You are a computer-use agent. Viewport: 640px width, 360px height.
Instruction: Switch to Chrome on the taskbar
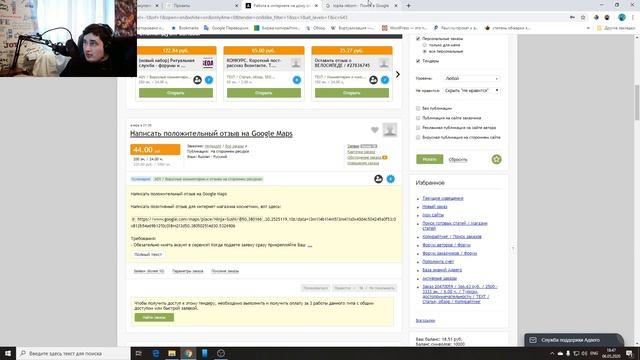tap(188, 353)
